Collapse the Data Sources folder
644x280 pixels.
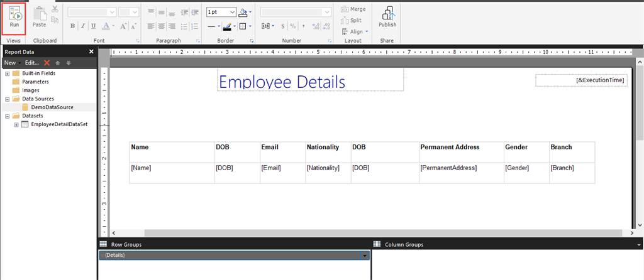pos(7,99)
